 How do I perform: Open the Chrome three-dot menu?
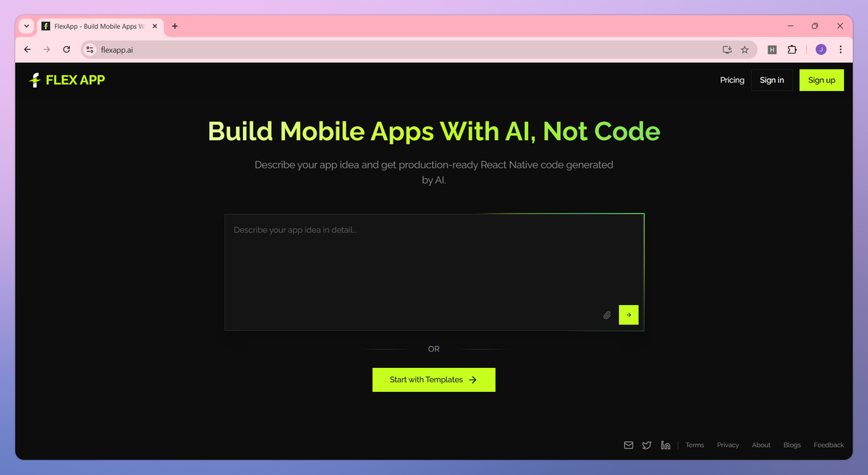840,49
